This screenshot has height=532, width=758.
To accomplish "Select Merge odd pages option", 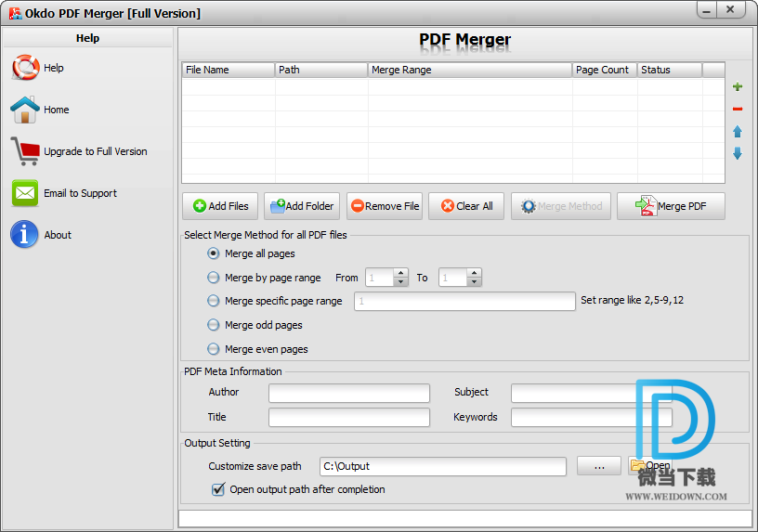I will pyautogui.click(x=214, y=325).
